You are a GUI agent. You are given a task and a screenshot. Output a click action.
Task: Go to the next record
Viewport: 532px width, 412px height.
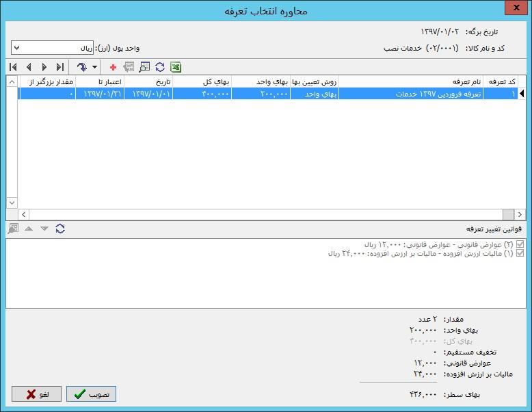tap(44, 67)
